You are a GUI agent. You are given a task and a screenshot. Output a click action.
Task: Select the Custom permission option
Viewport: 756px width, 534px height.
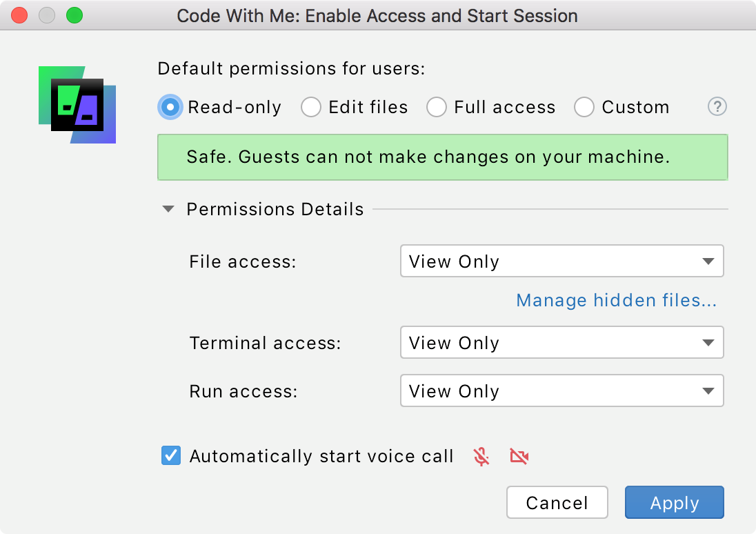pos(584,107)
